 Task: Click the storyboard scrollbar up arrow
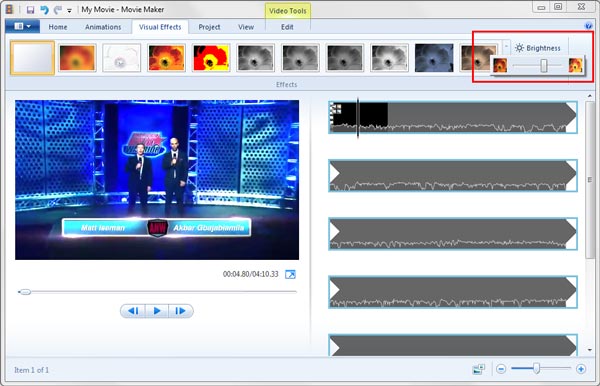tap(590, 96)
